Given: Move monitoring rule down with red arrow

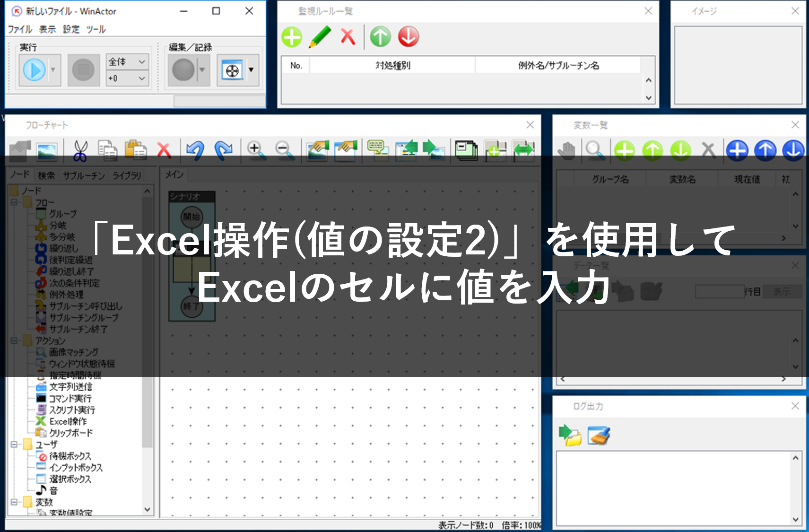Looking at the screenshot, I should (x=409, y=37).
